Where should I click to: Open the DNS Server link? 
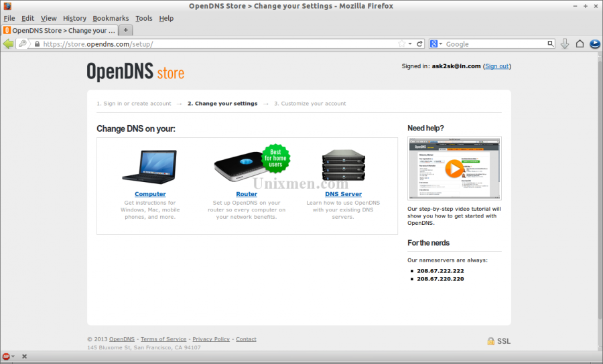click(x=343, y=194)
